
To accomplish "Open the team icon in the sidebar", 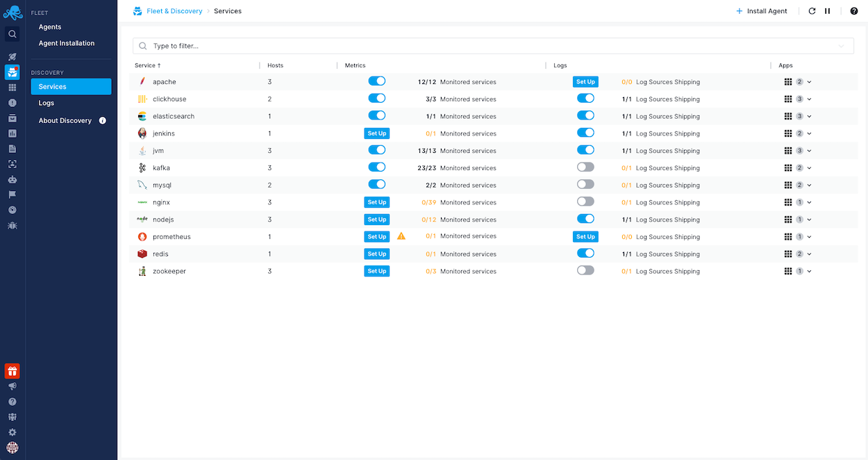I will 12,417.
